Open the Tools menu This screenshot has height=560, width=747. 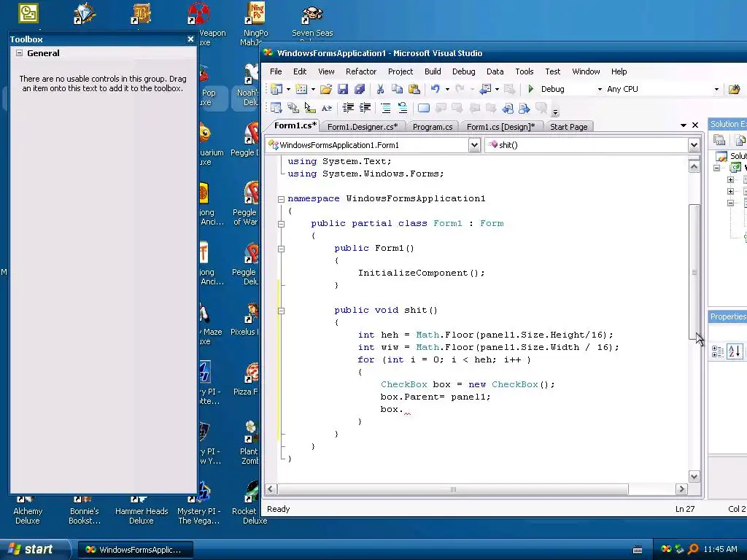tap(524, 71)
